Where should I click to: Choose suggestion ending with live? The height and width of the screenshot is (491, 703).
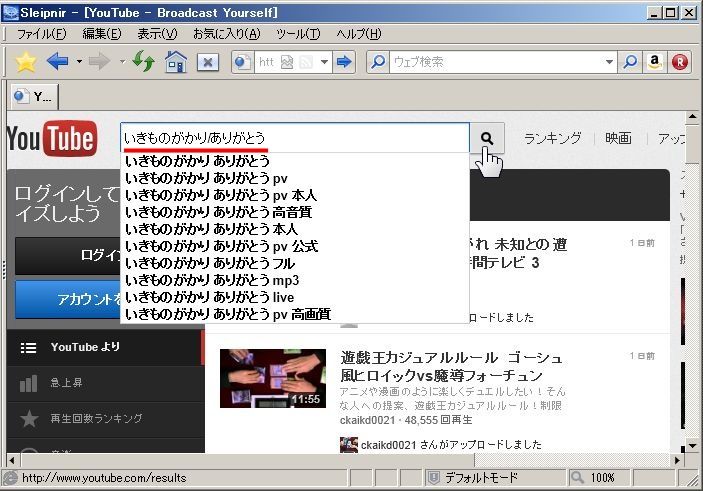(x=295, y=297)
